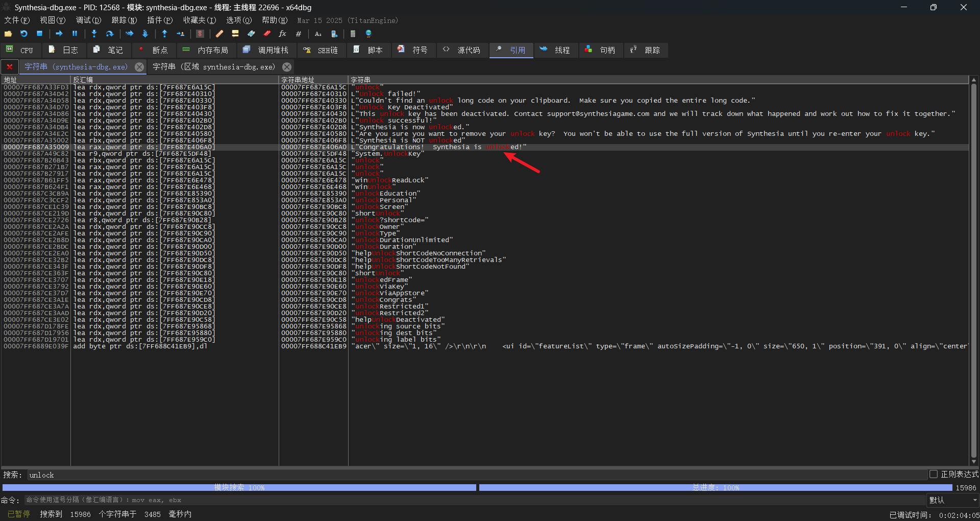
Task: Open the 调试 menu
Action: (88, 20)
